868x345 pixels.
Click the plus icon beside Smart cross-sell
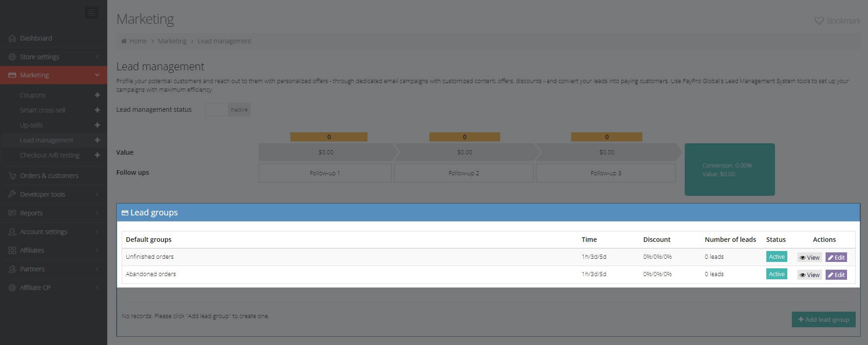point(97,110)
